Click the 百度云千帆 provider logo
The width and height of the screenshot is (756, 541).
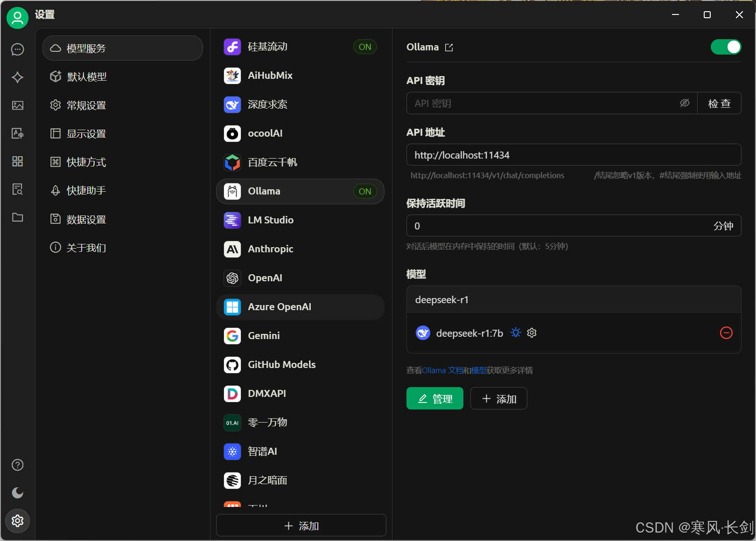[232, 162]
